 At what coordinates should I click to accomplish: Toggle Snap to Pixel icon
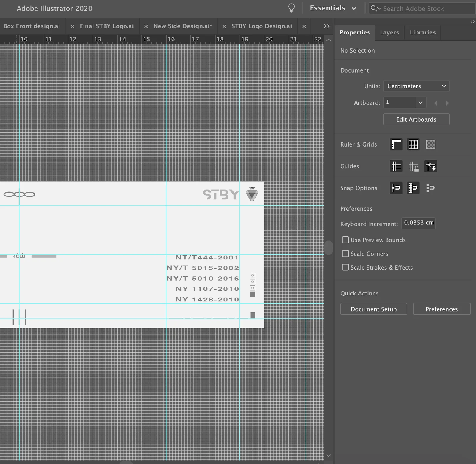[x=430, y=188]
